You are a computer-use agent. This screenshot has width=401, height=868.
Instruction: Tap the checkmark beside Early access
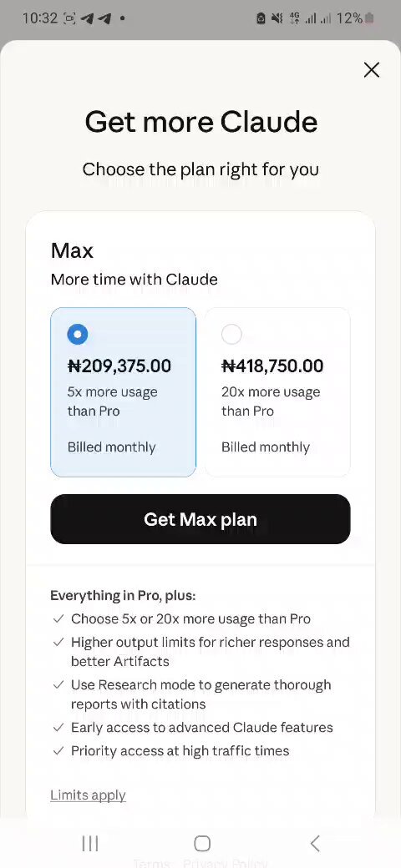(x=58, y=728)
